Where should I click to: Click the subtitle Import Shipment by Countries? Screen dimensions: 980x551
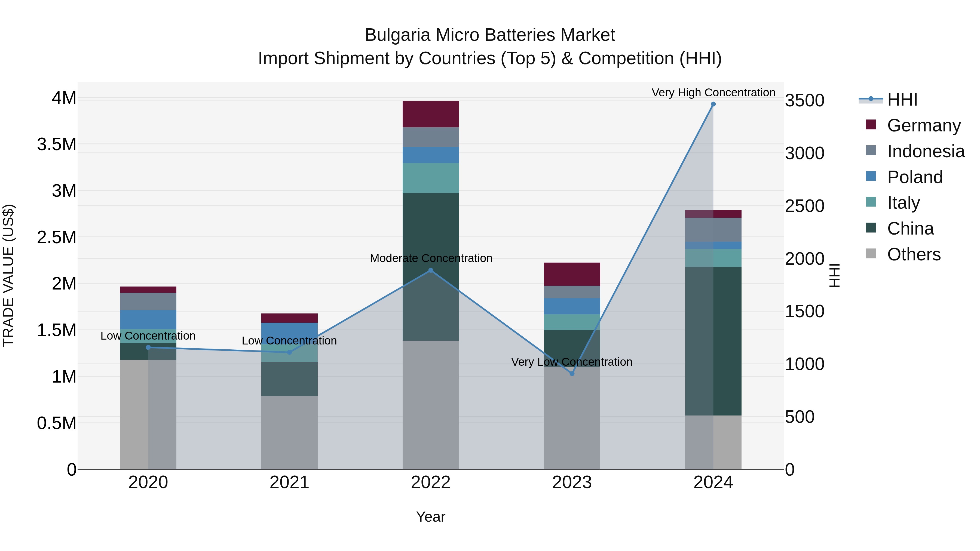pyautogui.click(x=490, y=59)
